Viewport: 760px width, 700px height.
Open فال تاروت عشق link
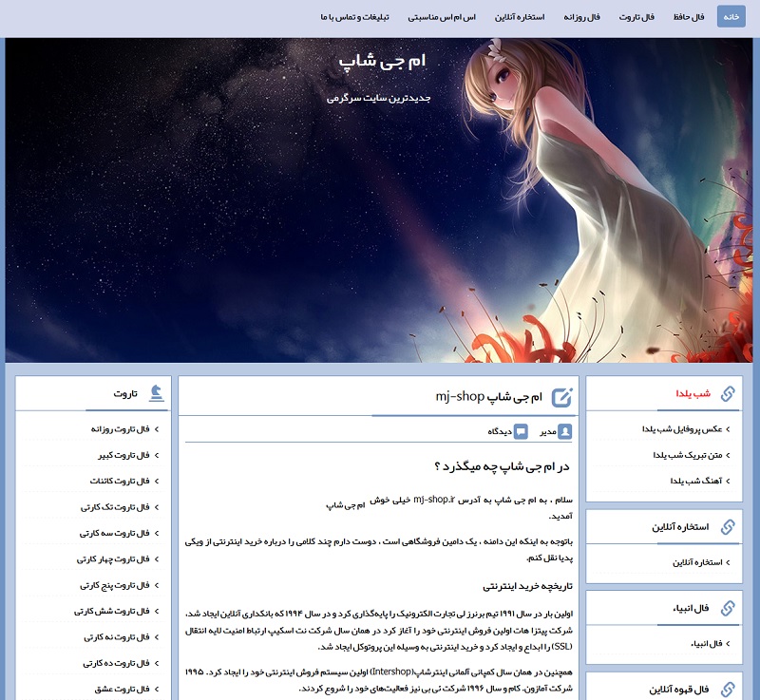pos(122,690)
